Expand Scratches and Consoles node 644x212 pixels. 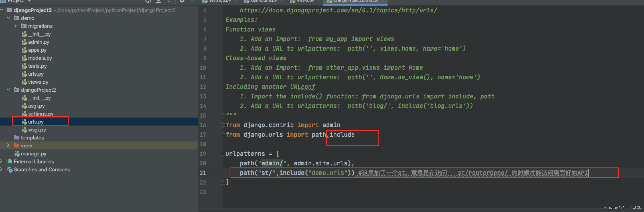2,169
